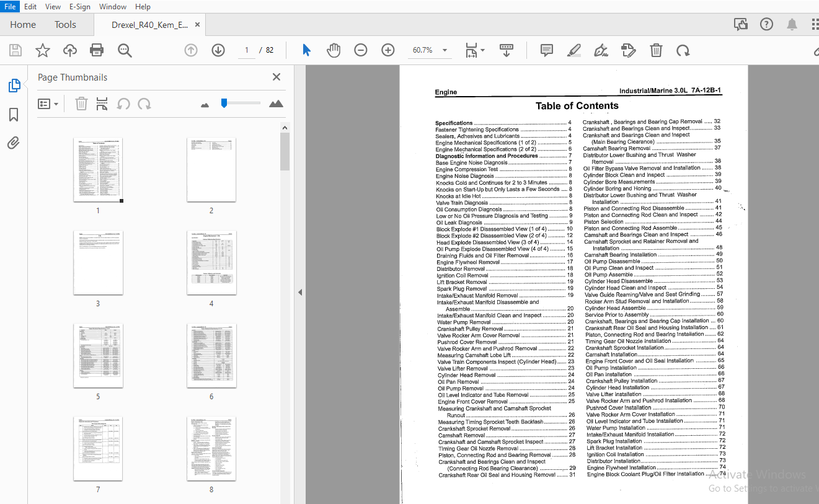Enlarge thumbnail size large mountain icon
The image size is (819, 504).
click(276, 104)
